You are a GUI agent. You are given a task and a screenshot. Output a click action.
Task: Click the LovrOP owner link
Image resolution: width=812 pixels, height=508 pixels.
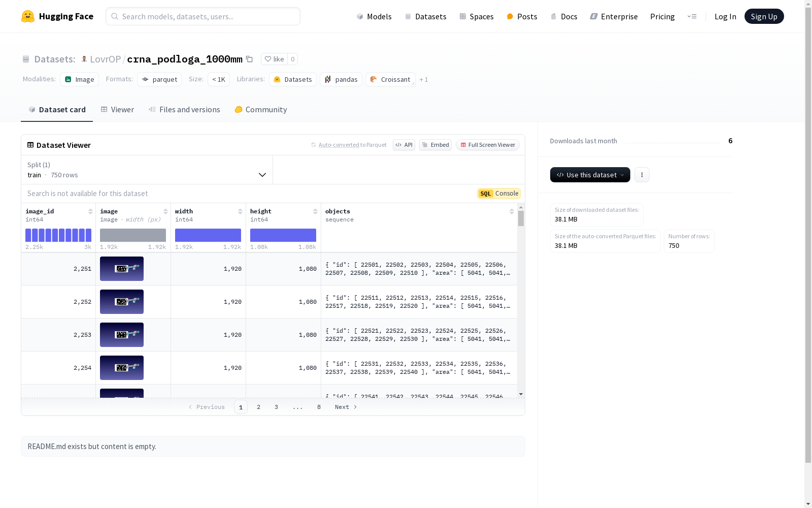click(105, 59)
